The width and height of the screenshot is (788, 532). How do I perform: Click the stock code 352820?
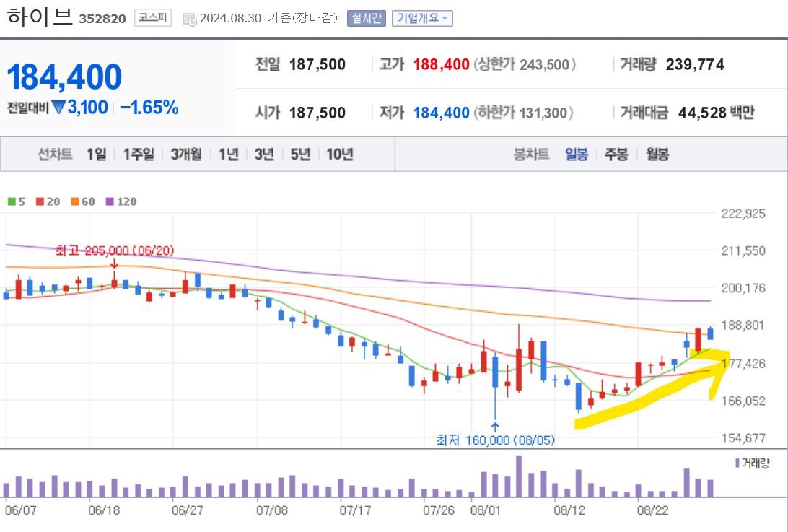[102, 19]
